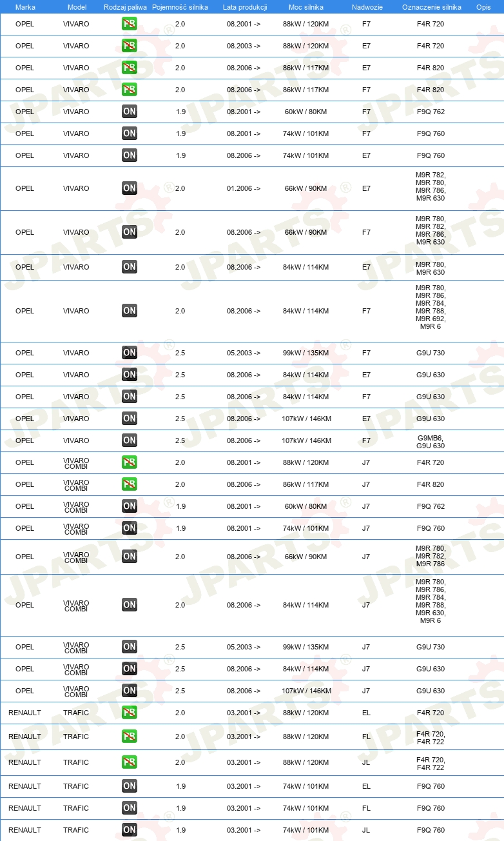504x841 pixels.
Task: Click the ON icon for Vivaro F7 F9Q 760
Action: click(130, 134)
